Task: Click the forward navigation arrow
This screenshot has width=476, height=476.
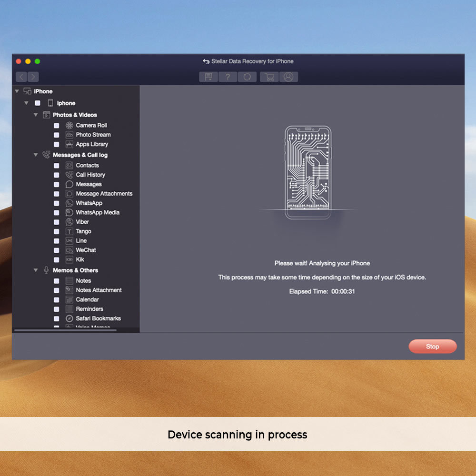Action: tap(33, 77)
